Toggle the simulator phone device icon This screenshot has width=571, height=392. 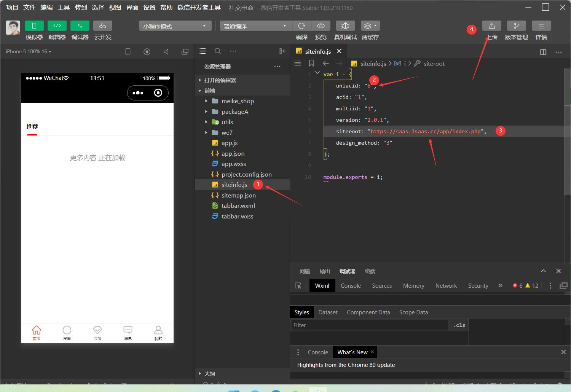[x=128, y=52]
